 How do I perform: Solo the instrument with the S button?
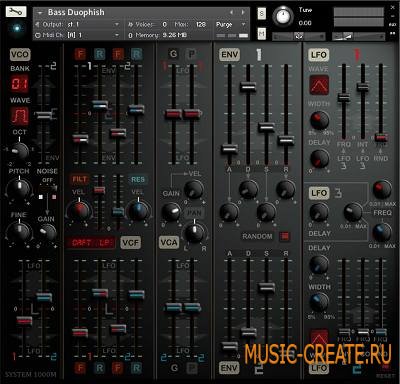[x=262, y=14]
